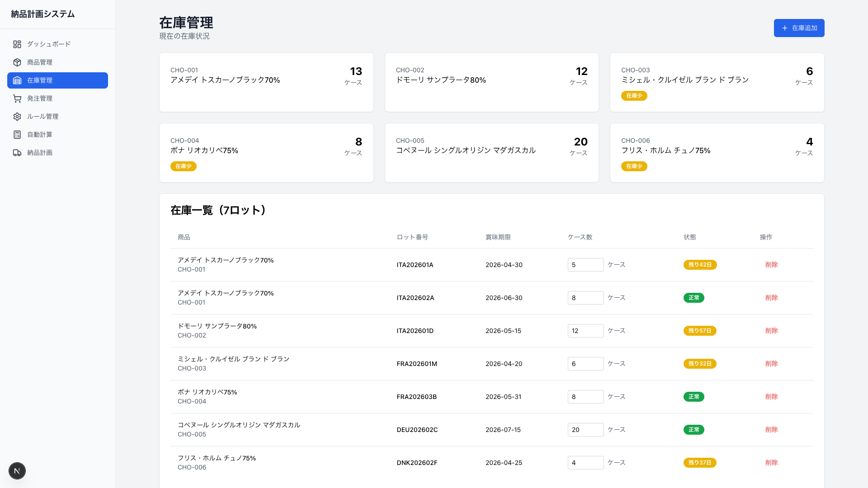Click the truck icon for 納品計画
Viewport: 868px width, 488px height.
click(x=17, y=153)
